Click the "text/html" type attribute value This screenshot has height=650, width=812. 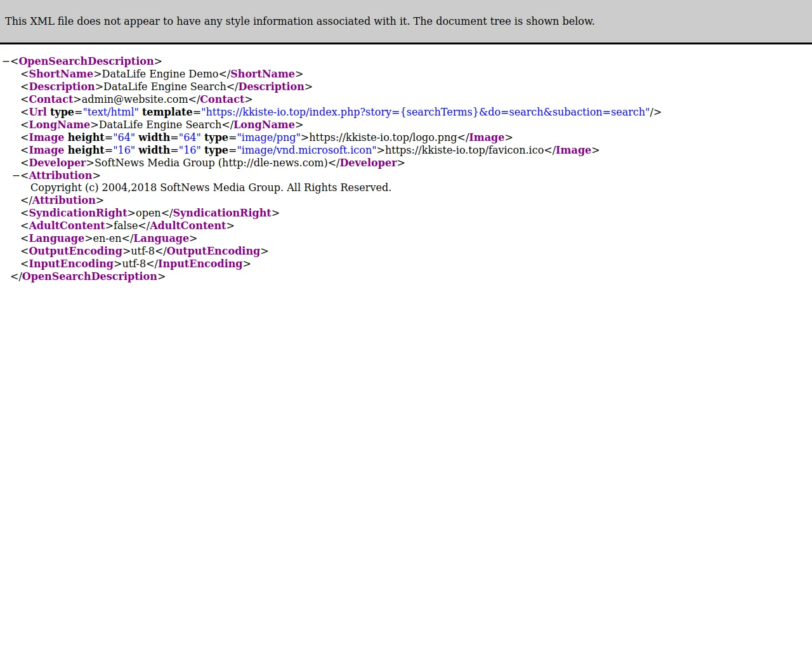click(110, 112)
